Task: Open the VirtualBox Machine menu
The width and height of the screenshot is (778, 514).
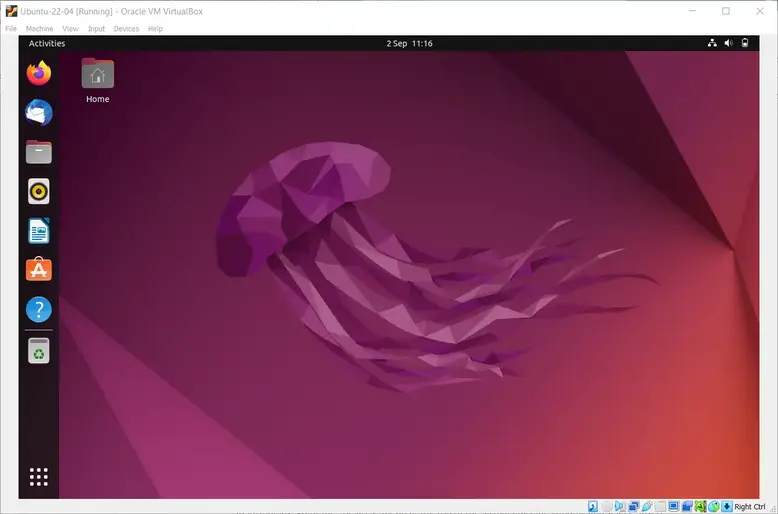Action: point(39,29)
